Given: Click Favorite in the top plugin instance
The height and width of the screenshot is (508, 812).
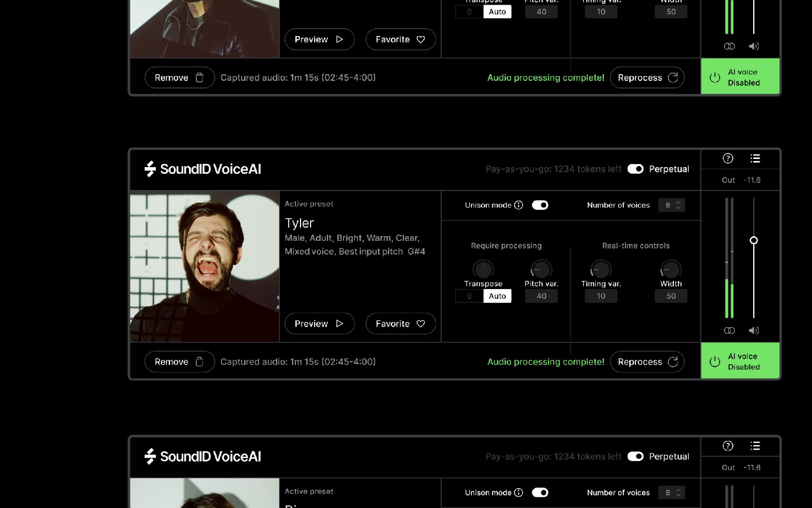Looking at the screenshot, I should (400, 39).
